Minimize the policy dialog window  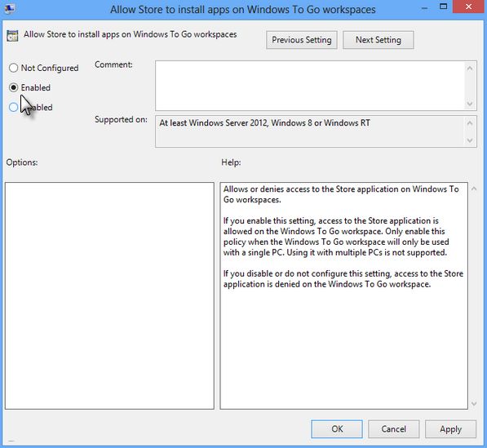point(424,8)
